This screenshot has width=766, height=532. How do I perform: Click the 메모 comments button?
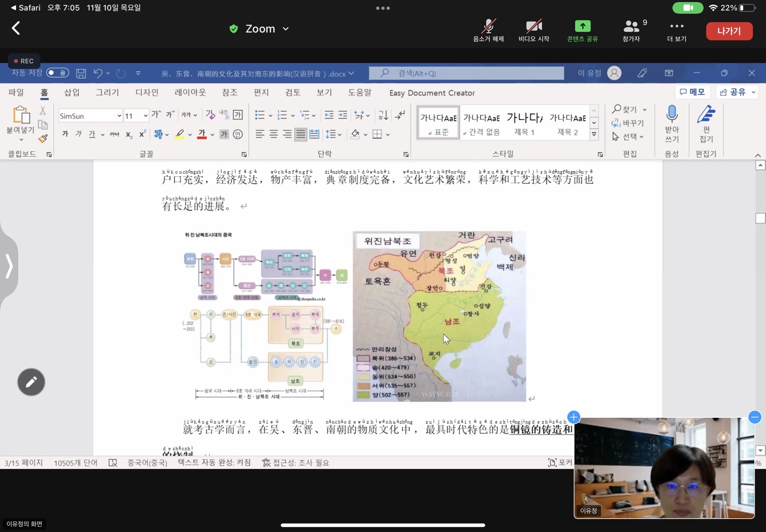click(x=693, y=92)
